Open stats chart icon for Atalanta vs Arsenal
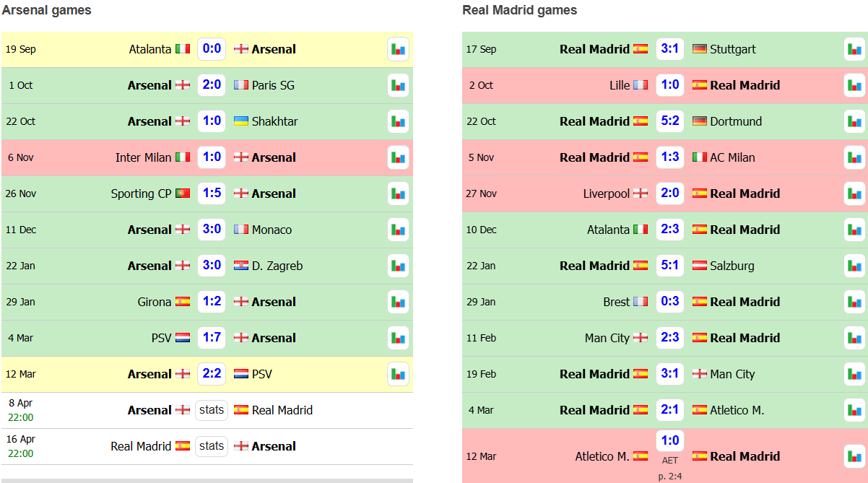Viewport: 868px width, 483px height. click(x=398, y=49)
